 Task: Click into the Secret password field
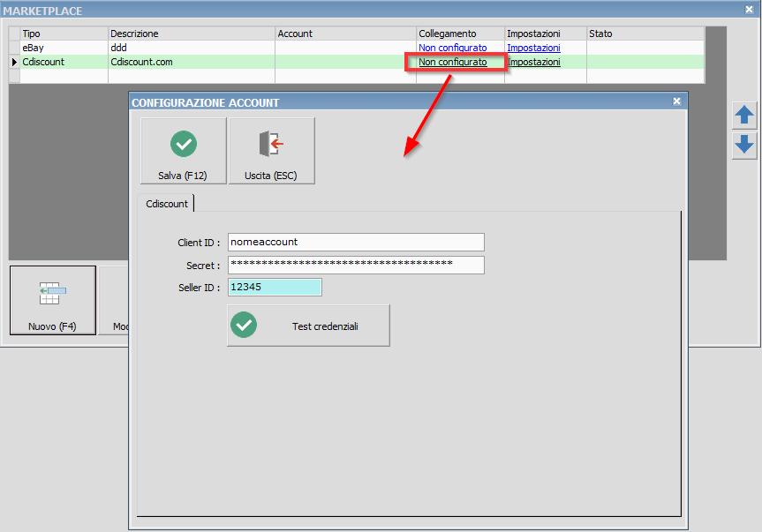pos(355,265)
